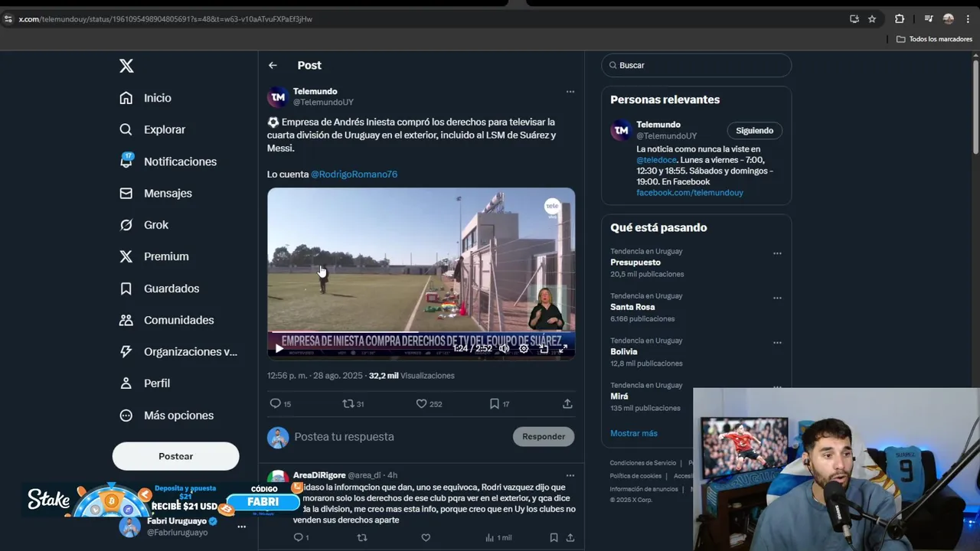Open Mensajes in the sidebar
Viewport: 980px width, 551px height.
155,193
